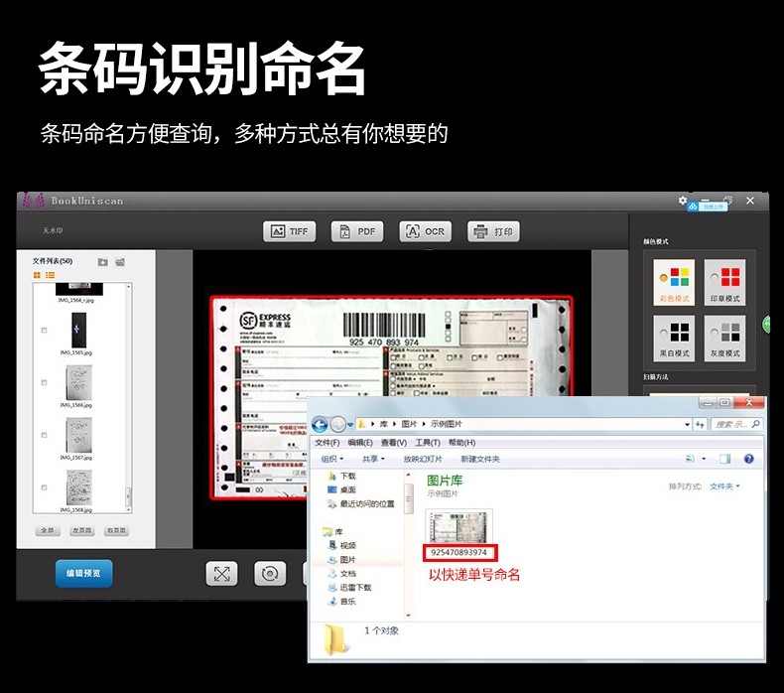The width and height of the screenshot is (784, 693).
Task: Click the fit-to-screen expand icon
Action: 221,574
